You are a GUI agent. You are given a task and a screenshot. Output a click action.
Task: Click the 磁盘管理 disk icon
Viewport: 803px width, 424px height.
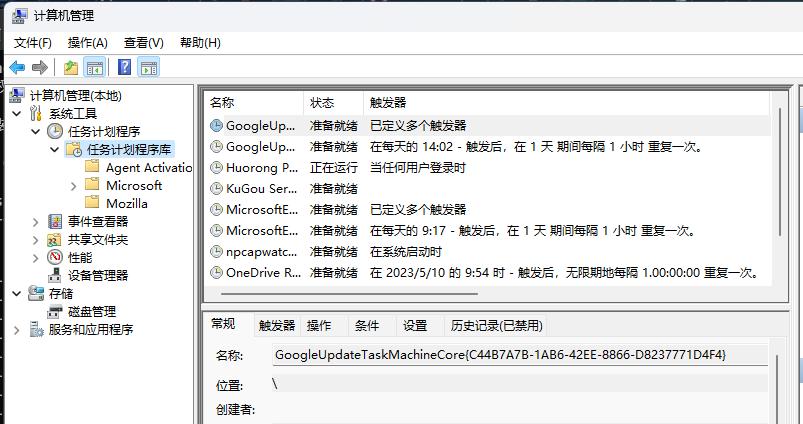click(55, 311)
